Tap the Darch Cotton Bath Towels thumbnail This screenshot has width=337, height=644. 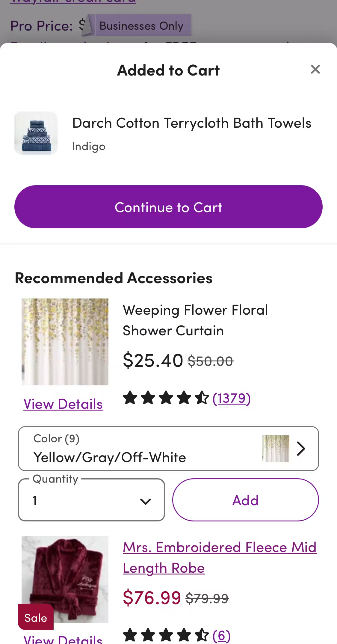click(x=36, y=133)
